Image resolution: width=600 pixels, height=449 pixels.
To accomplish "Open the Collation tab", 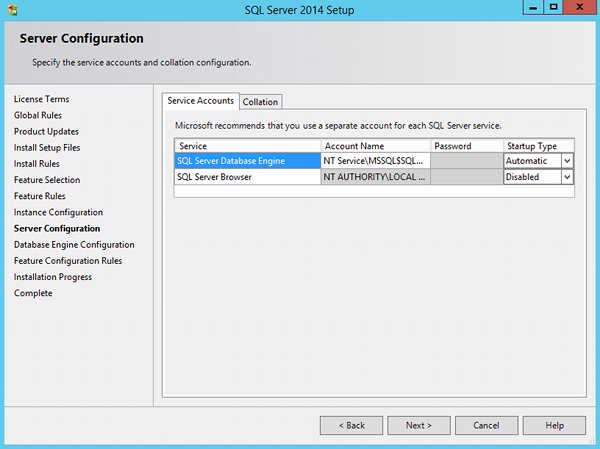I will [x=260, y=102].
